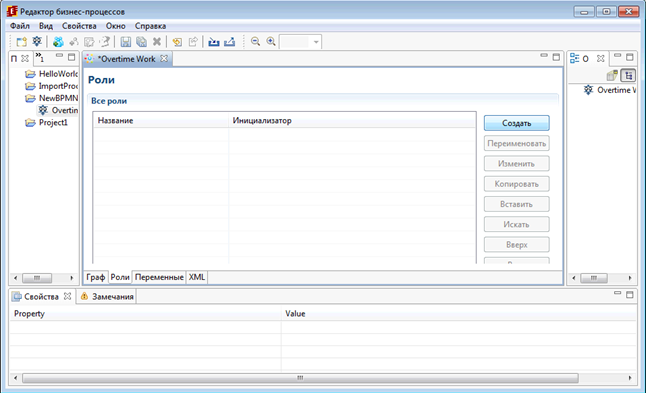Click the zoom out magnifier icon
The image size is (646, 393).
(255, 42)
